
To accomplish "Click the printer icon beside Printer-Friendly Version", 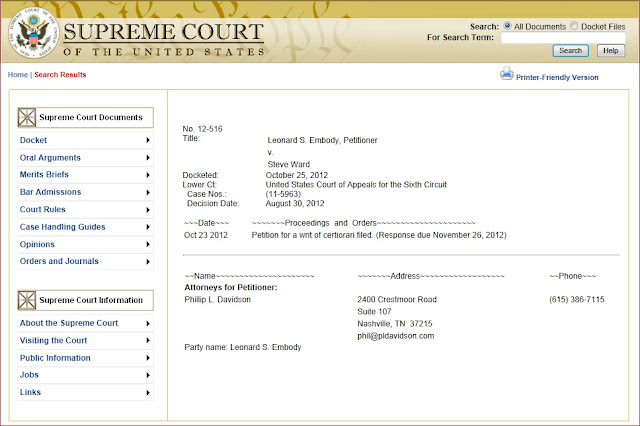I will tap(507, 74).
